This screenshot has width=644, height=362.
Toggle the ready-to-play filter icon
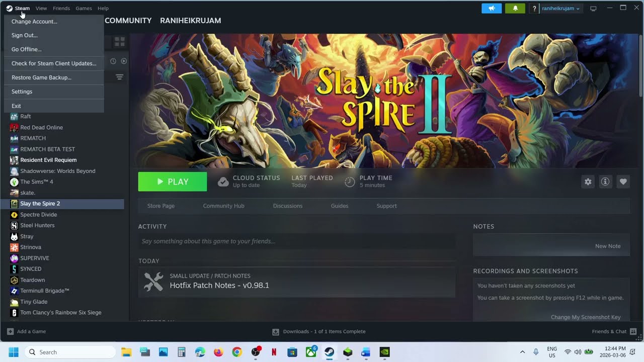pos(124,61)
